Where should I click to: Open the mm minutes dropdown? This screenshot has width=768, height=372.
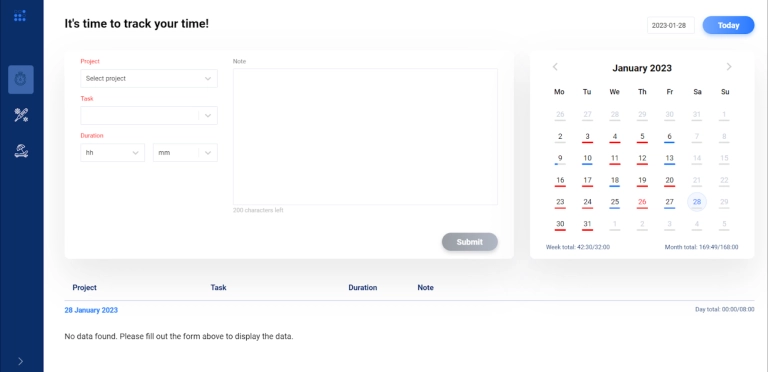click(185, 153)
